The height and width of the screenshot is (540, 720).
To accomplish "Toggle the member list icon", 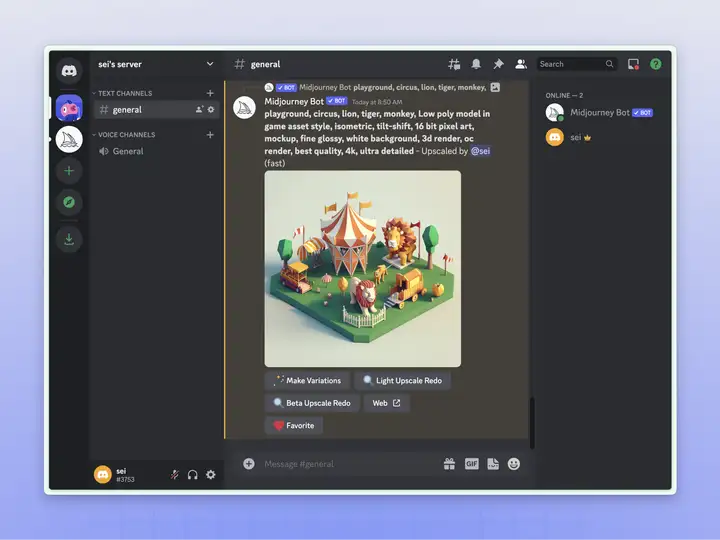I will pyautogui.click(x=521, y=64).
